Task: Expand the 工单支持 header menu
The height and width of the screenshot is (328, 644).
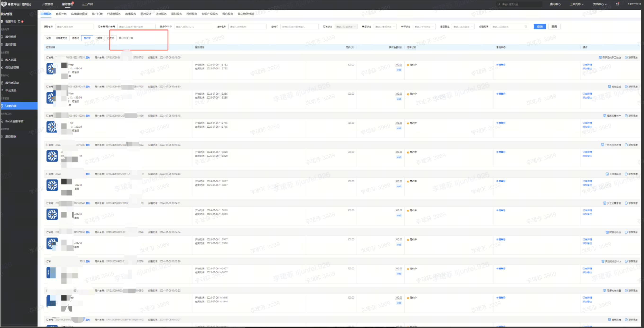Action: [577, 4]
